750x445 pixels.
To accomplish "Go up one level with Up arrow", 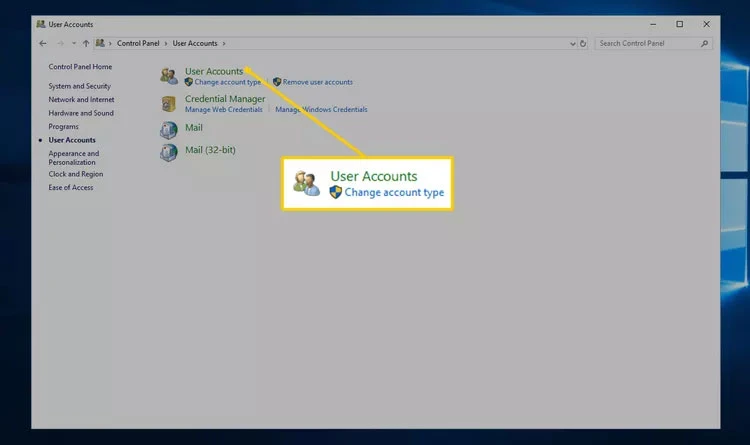I will (x=86, y=44).
